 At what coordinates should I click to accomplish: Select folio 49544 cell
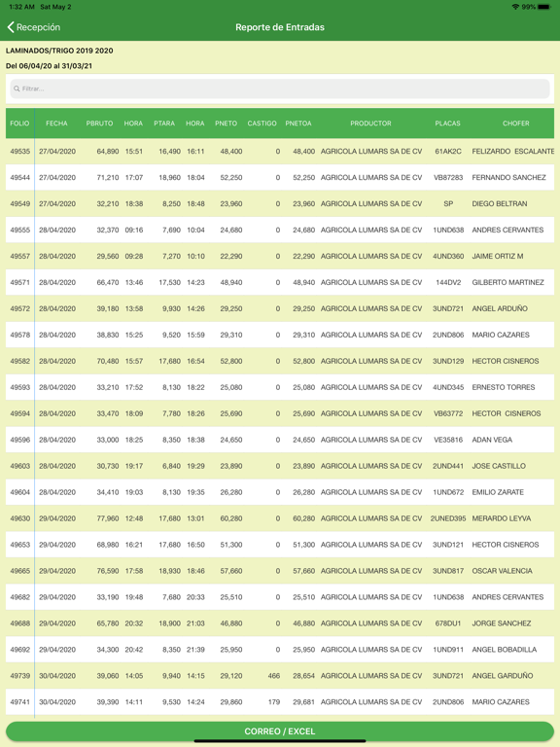point(20,177)
